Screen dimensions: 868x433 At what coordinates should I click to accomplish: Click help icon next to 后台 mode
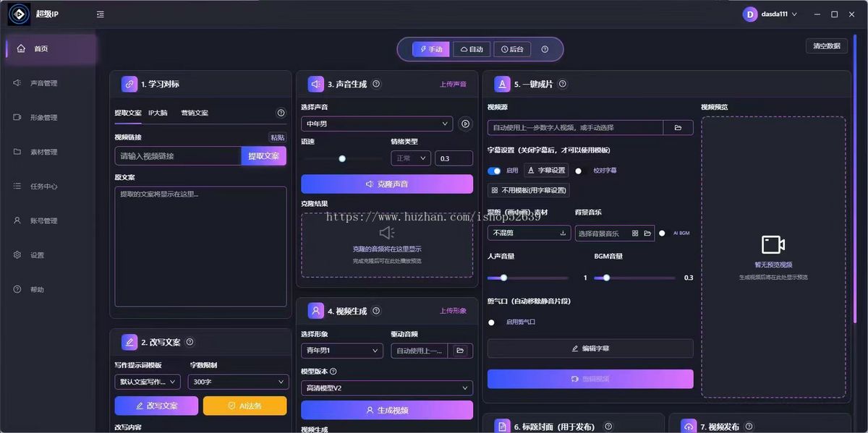coord(545,49)
